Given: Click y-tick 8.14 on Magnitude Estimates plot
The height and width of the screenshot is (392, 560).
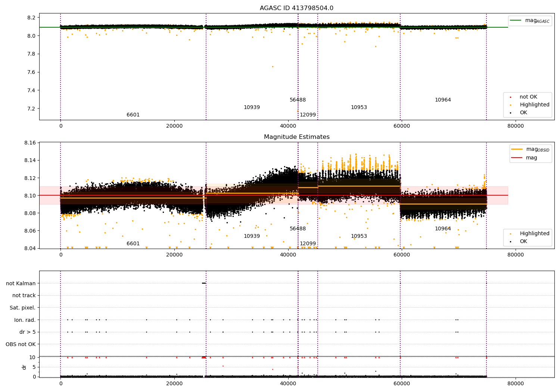Looking at the screenshot, I should pyautogui.click(x=29, y=161).
